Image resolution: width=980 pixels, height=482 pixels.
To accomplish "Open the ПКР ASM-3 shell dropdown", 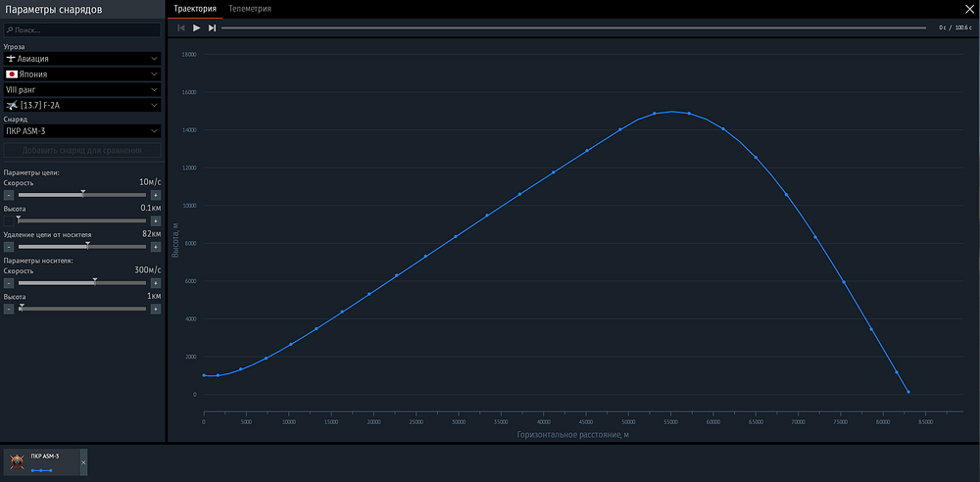I will point(82,131).
